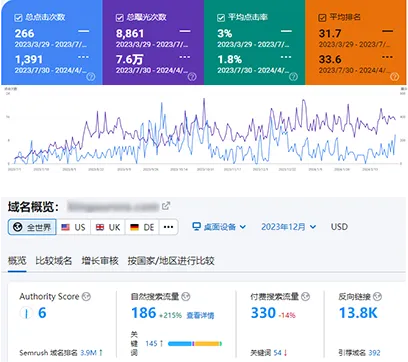Switch to 按国家/地区进行比较 tab

[x=171, y=261]
